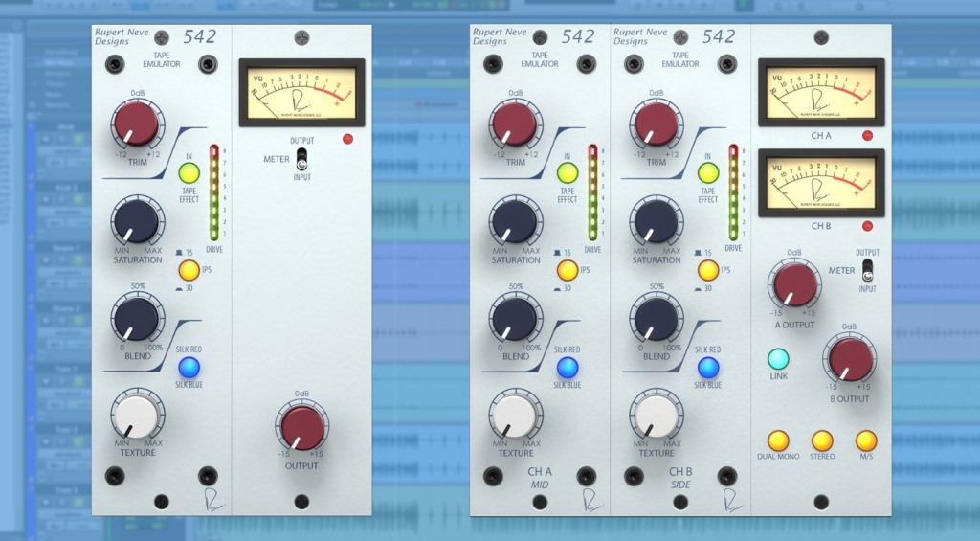Click the CH B Blend knob

pyautogui.click(x=656, y=319)
